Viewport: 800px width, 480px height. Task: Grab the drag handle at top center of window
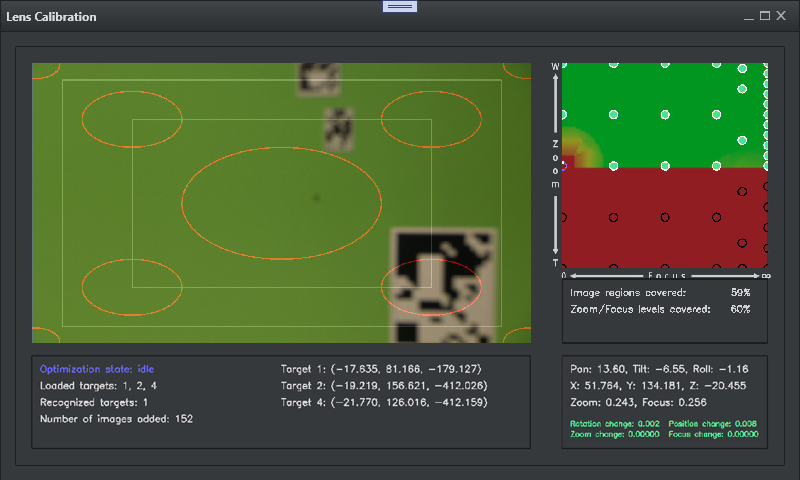point(400,6)
